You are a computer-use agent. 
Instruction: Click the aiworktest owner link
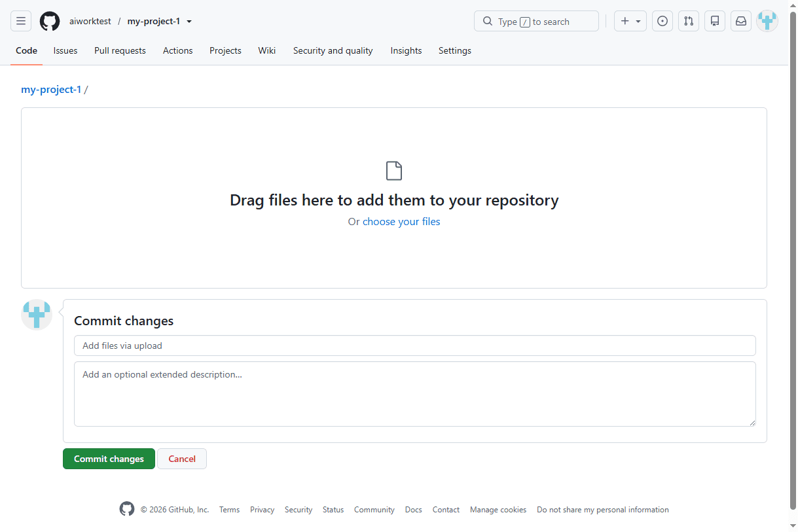tap(90, 21)
